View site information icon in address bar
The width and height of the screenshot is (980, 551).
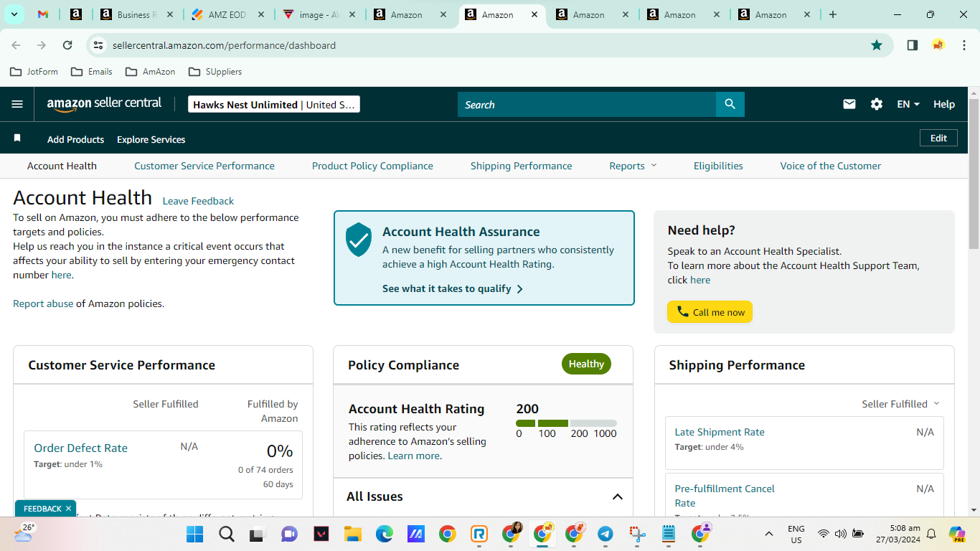(98, 45)
